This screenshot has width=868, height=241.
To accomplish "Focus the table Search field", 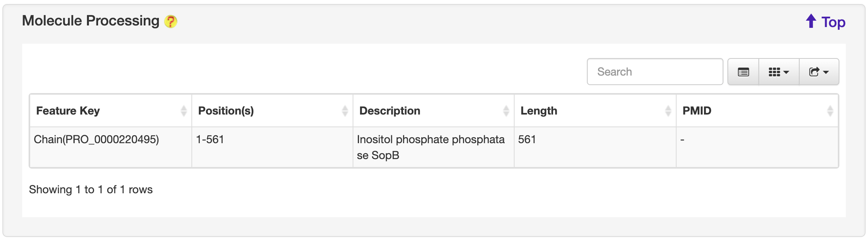I will coord(654,72).
